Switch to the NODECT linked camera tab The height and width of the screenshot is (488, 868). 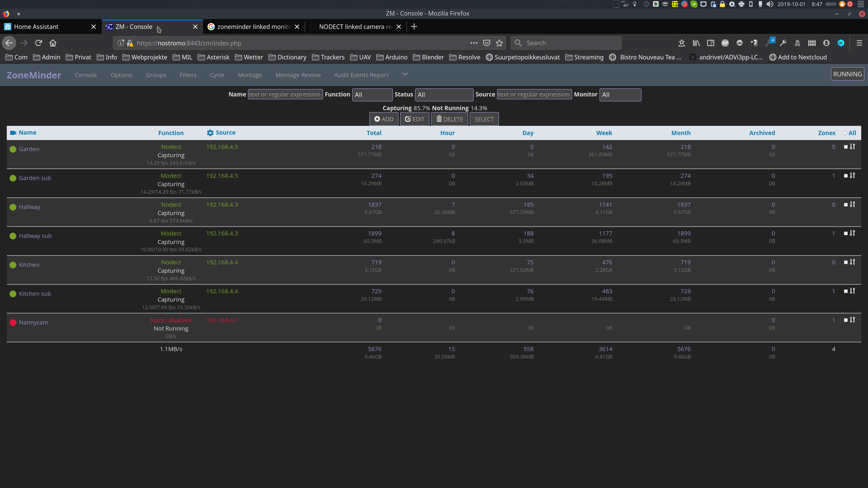coord(356,27)
